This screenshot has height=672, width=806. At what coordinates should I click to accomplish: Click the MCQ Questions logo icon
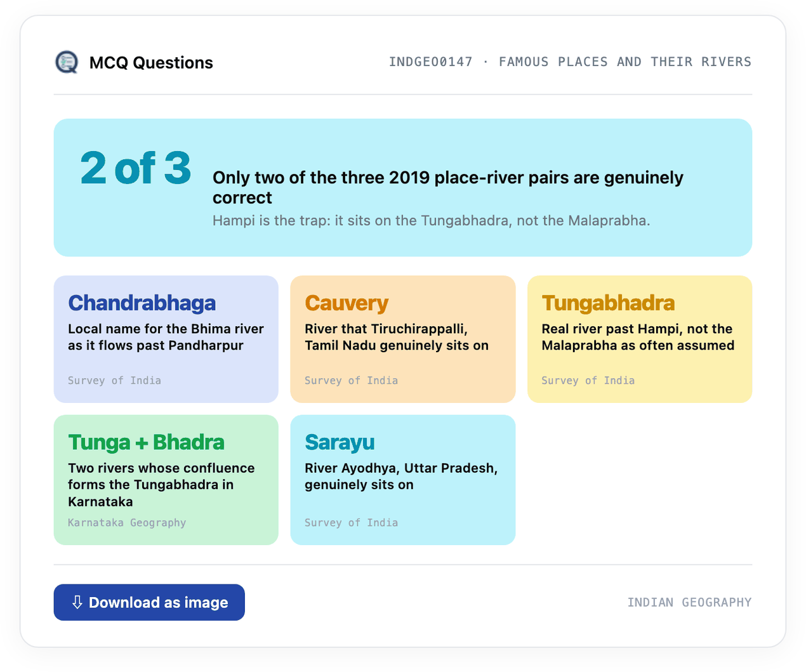(67, 62)
